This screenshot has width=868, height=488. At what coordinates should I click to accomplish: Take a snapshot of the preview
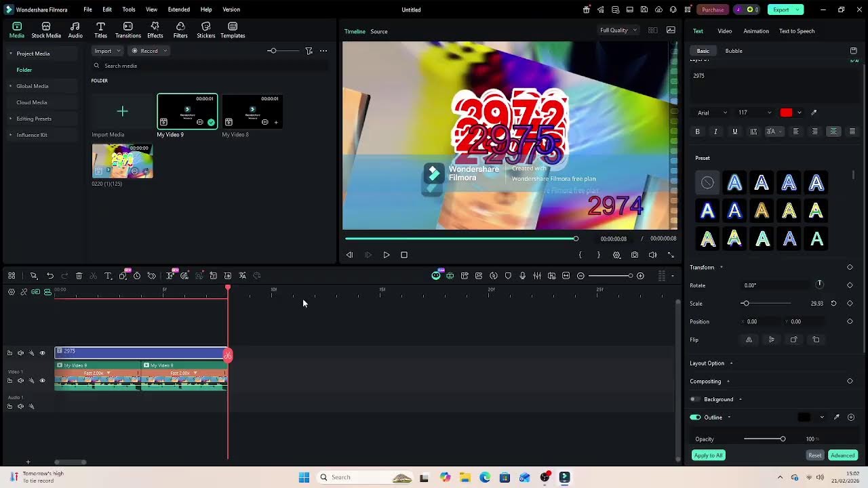pos(634,255)
